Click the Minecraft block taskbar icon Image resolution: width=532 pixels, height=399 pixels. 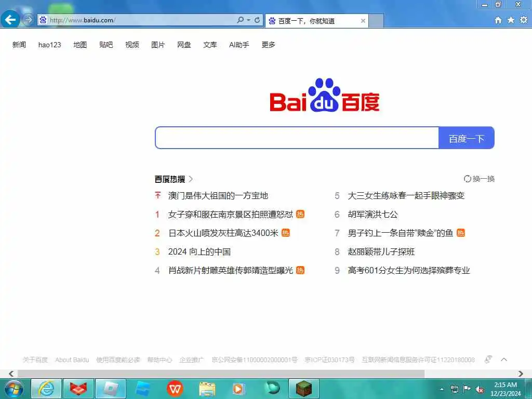point(303,389)
